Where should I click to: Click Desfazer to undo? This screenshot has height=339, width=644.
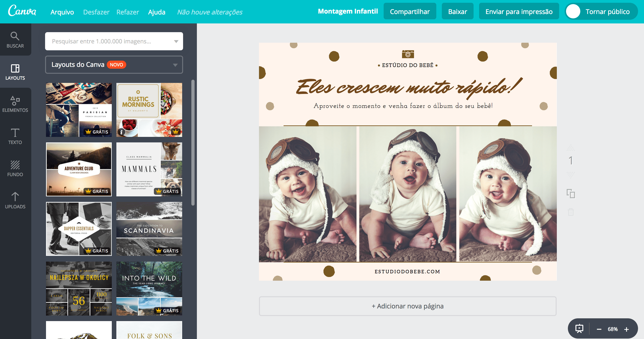click(96, 12)
